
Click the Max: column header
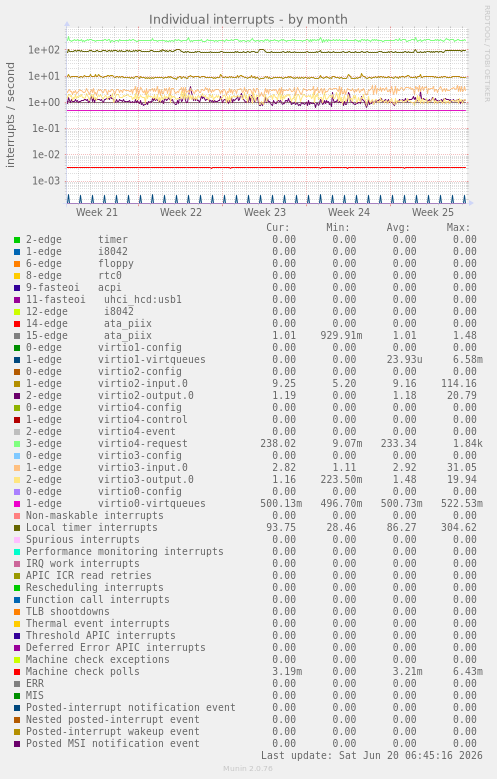458,228
